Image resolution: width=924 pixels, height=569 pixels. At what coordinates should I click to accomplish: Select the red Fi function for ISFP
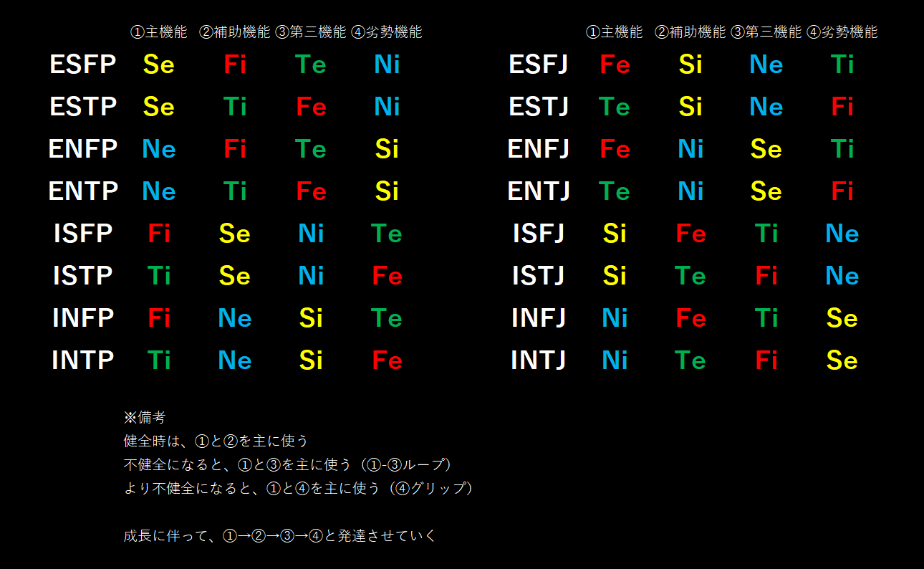pyautogui.click(x=159, y=233)
